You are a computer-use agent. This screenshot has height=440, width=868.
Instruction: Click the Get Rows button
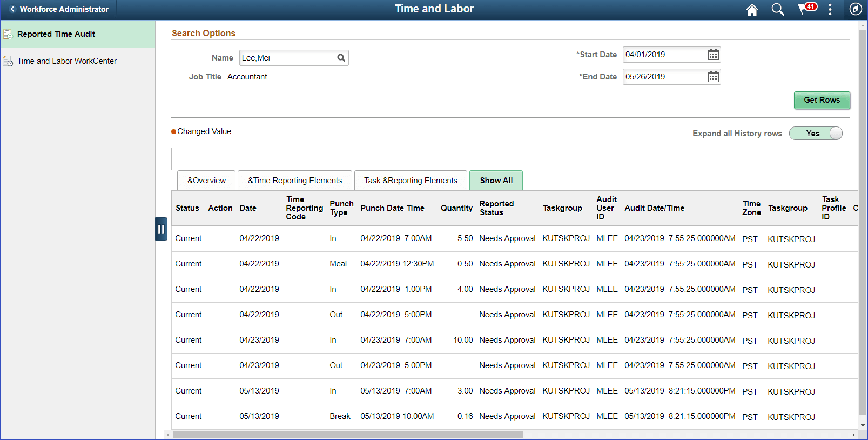point(822,100)
